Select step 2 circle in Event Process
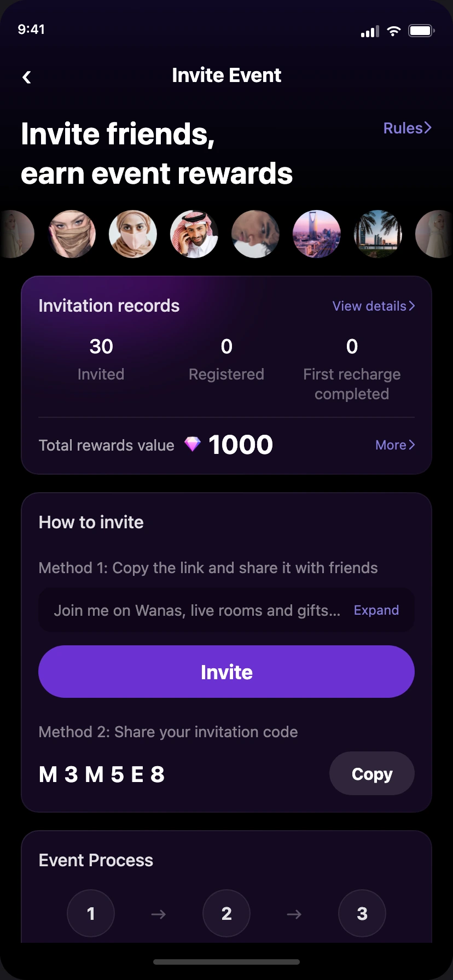The height and width of the screenshot is (980, 453). pyautogui.click(x=226, y=913)
